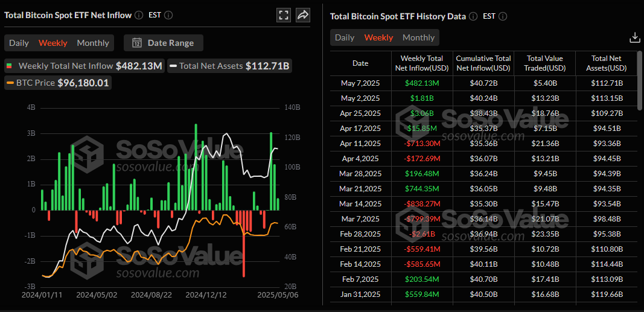
Task: Click the download icon above history table
Action: pyautogui.click(x=634, y=37)
